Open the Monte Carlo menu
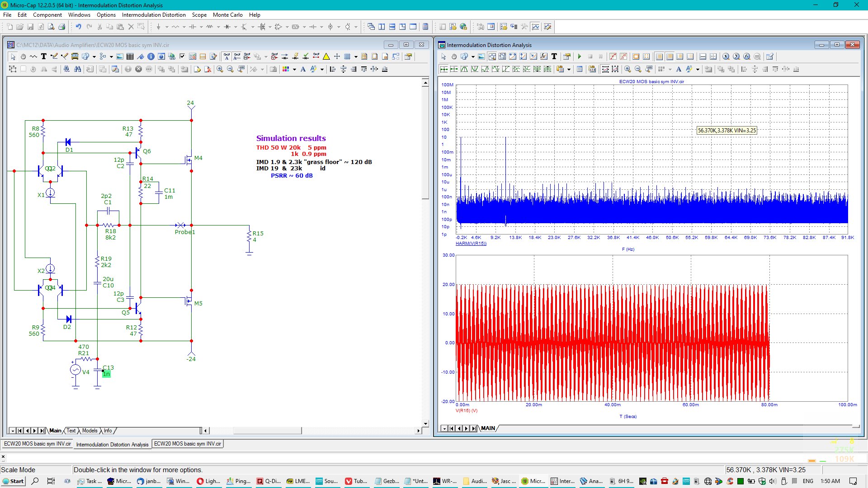The width and height of the screenshot is (868, 488). tap(227, 14)
